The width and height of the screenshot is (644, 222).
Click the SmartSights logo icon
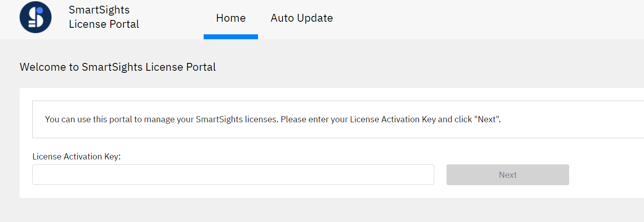pyautogui.click(x=36, y=17)
